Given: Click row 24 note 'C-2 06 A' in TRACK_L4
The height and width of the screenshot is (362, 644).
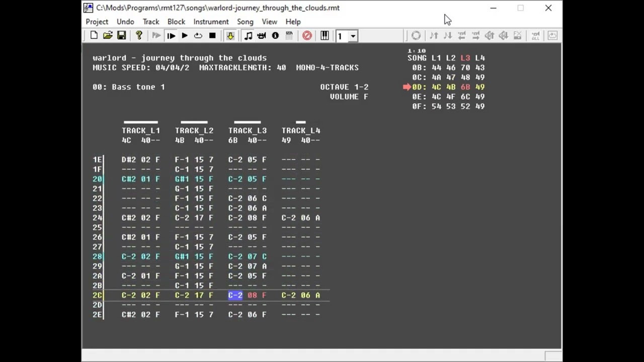Looking at the screenshot, I should point(301,218).
